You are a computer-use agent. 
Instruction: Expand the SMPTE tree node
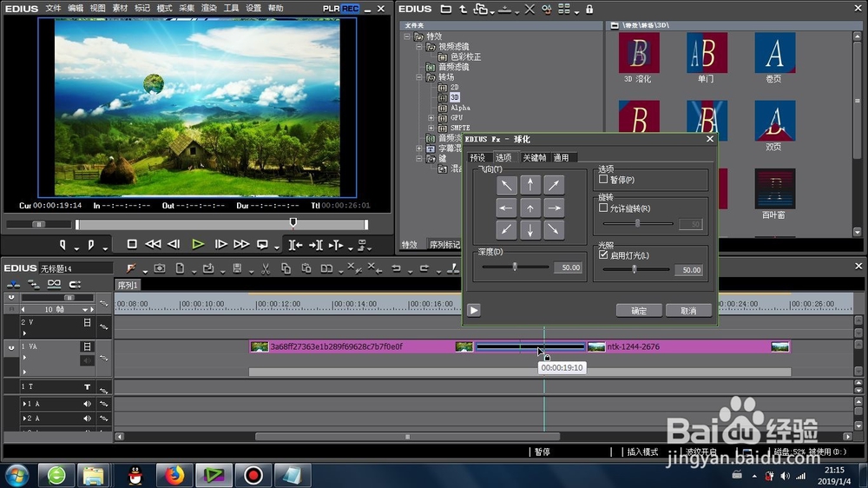click(431, 128)
